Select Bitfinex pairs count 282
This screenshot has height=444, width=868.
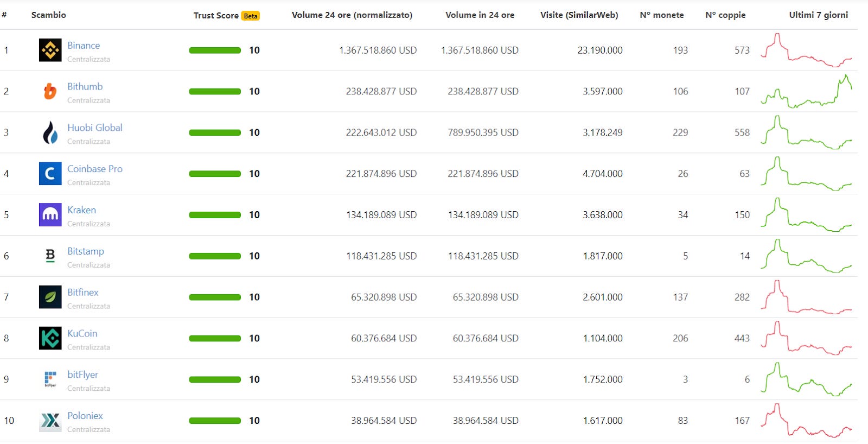(742, 297)
